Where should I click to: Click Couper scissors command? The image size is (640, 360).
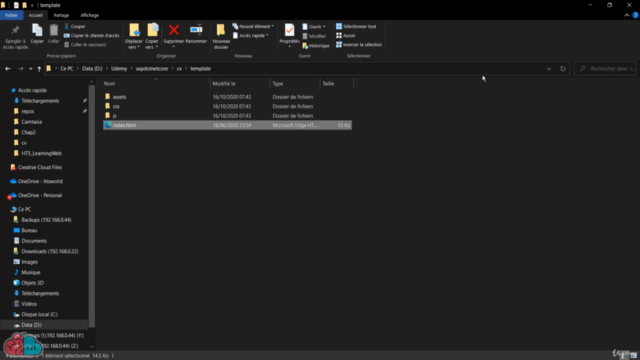click(75, 26)
